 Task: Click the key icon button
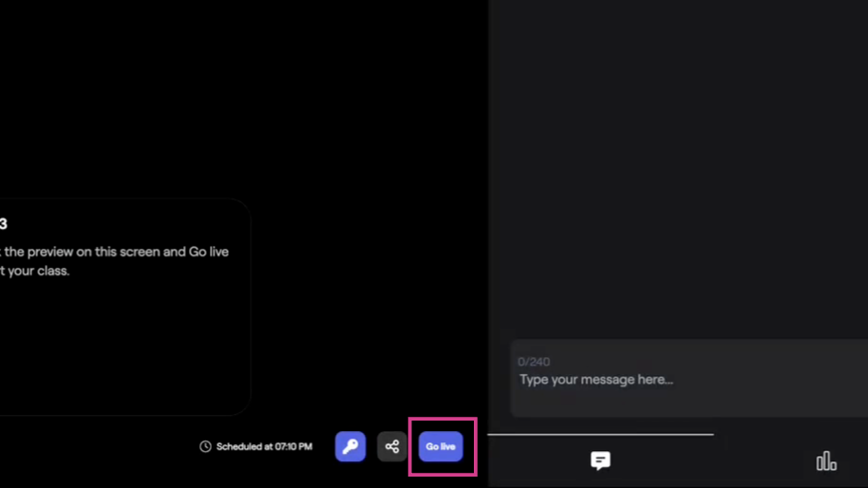pos(350,446)
